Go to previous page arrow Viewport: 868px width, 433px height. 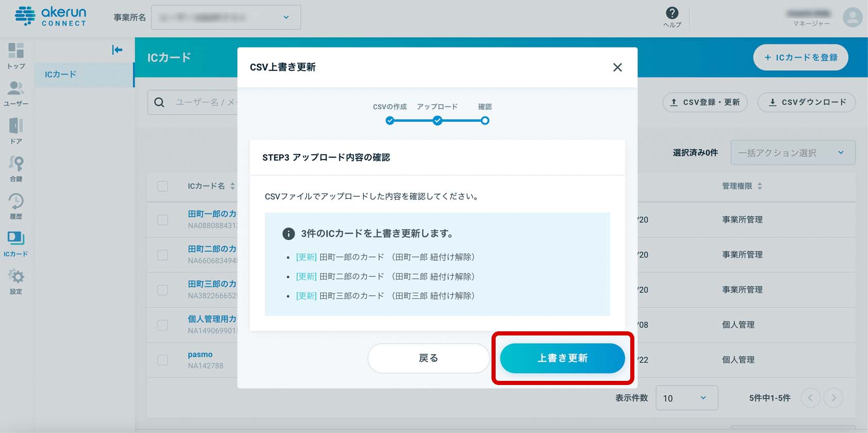pyautogui.click(x=810, y=398)
